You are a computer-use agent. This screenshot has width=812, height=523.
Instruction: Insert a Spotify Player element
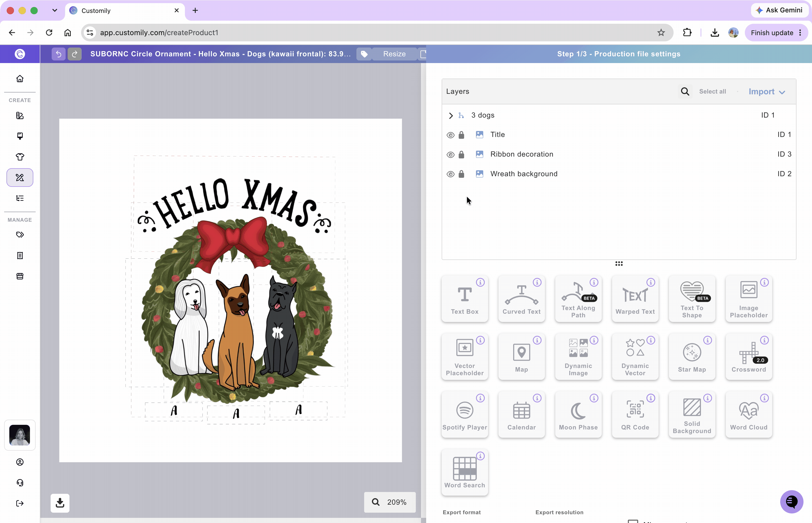click(x=464, y=414)
